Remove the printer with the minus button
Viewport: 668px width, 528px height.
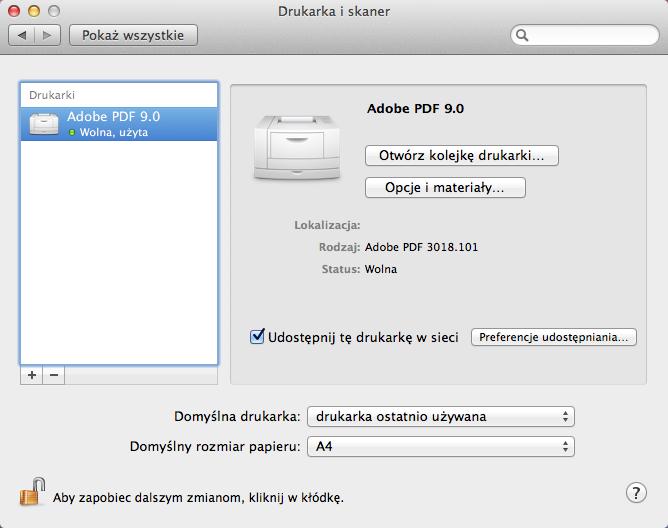[x=54, y=375]
